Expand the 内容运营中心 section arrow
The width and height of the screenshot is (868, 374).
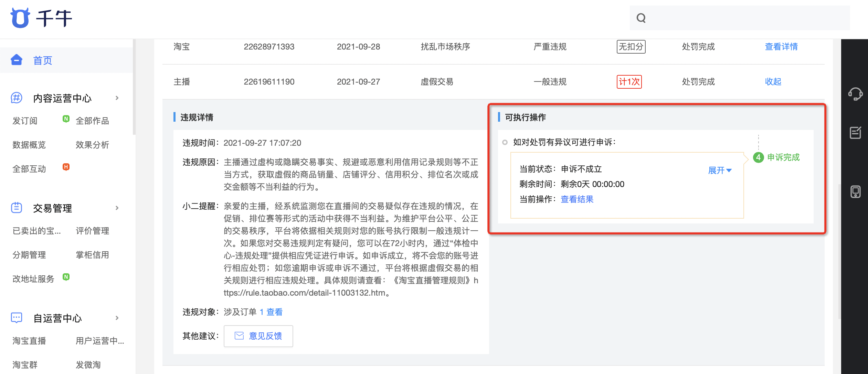point(117,98)
